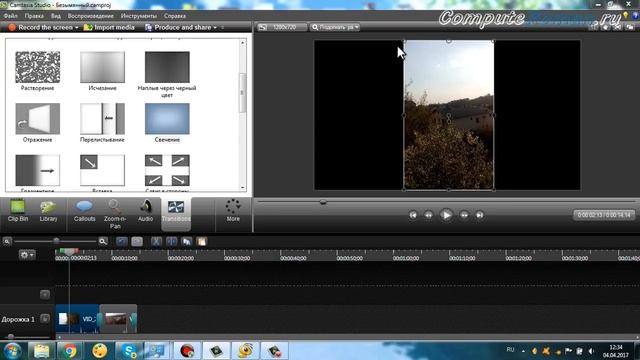The image size is (640, 360).
Task: Select the Растворение transition thumbnail
Action: pyautogui.click(x=38, y=67)
